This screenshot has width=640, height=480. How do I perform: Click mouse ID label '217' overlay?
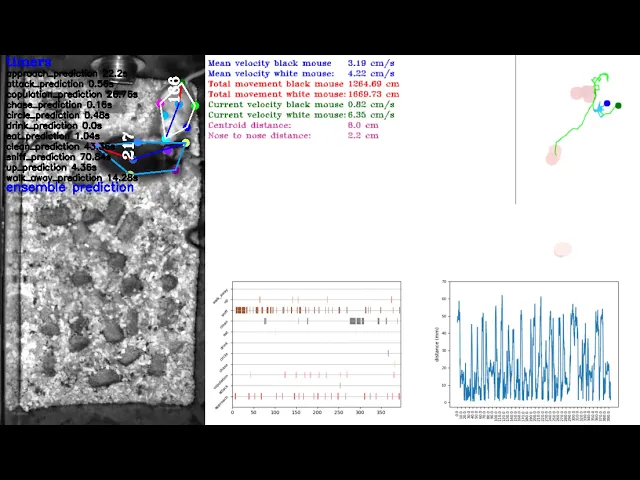click(x=128, y=146)
